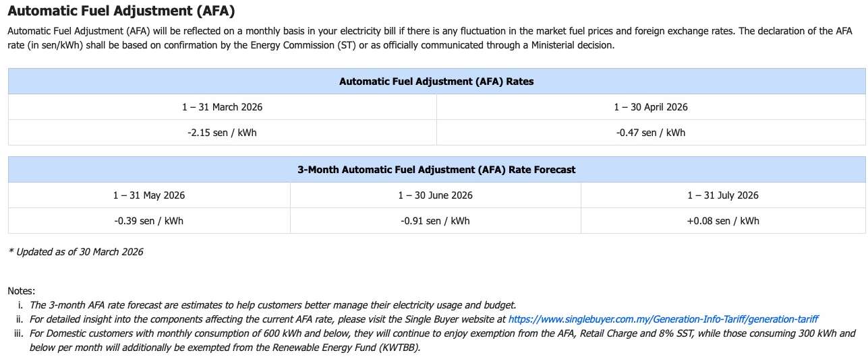Click the "Automatic Fuel Adjustment (AFA)" page heading

click(x=121, y=11)
